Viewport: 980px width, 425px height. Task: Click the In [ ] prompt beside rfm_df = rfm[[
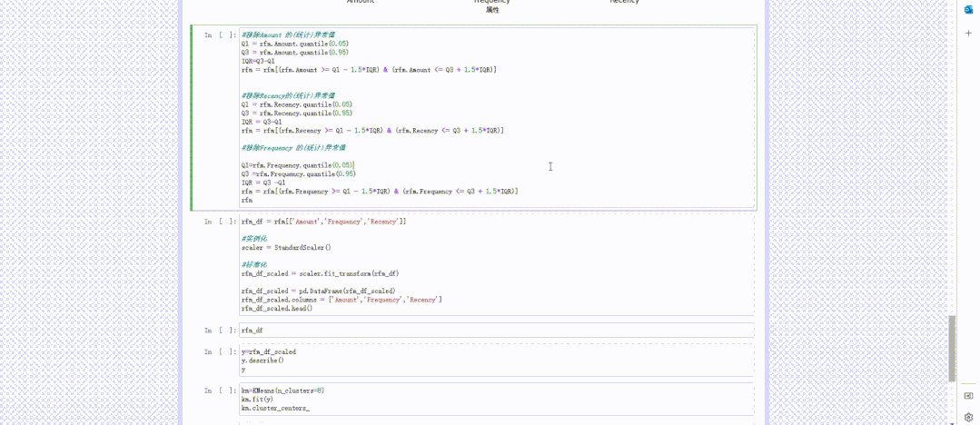coord(221,222)
